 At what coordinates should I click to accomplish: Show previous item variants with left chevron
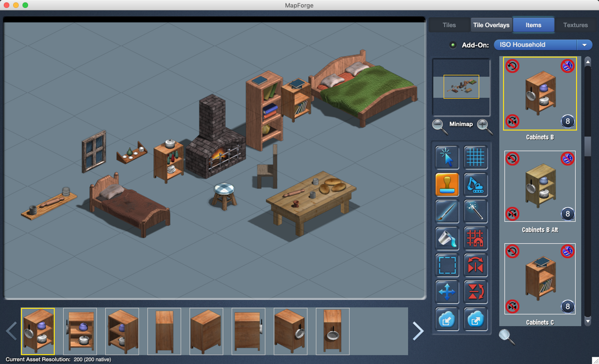(x=12, y=331)
